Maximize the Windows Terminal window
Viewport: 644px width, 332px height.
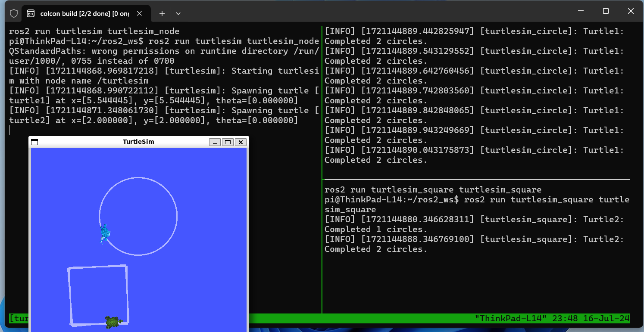pos(606,11)
